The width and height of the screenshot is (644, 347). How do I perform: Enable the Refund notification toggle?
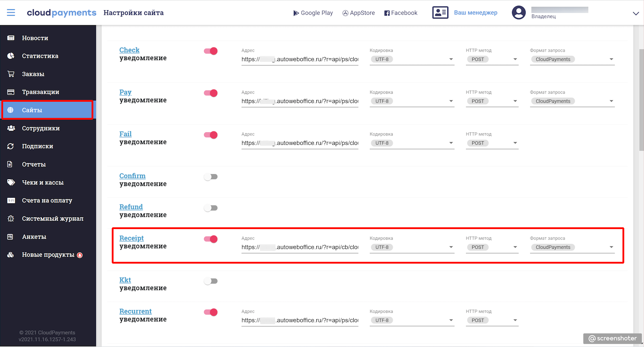210,208
